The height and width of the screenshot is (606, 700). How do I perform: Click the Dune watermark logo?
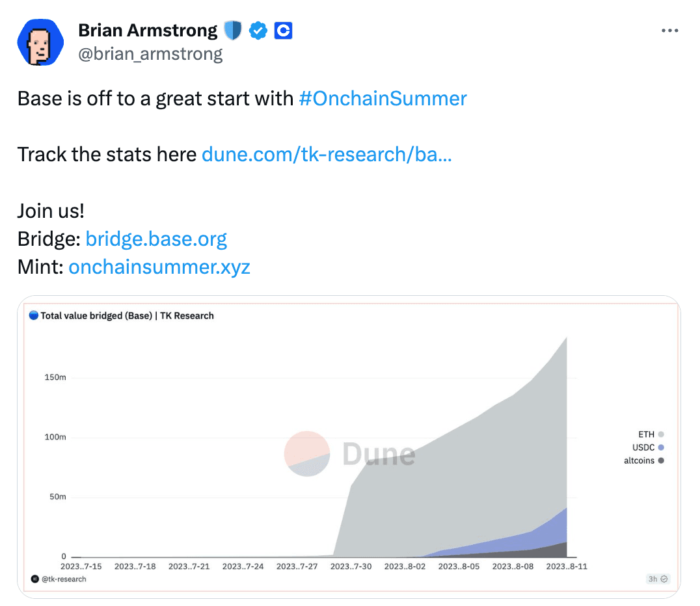click(350, 454)
